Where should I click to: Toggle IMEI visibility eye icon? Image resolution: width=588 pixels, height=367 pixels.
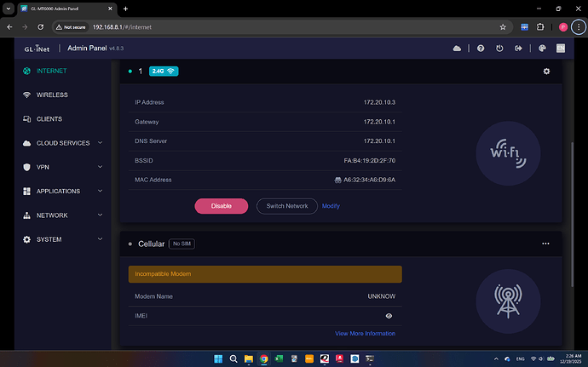click(389, 316)
